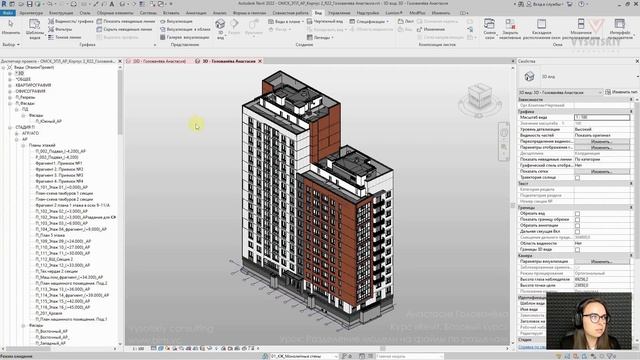Open the Архитектура ribbon tab

point(31,13)
